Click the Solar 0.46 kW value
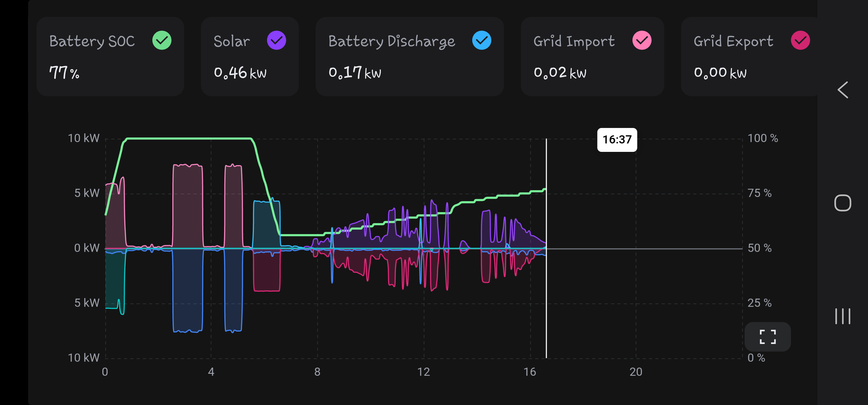868x405 pixels. click(240, 73)
